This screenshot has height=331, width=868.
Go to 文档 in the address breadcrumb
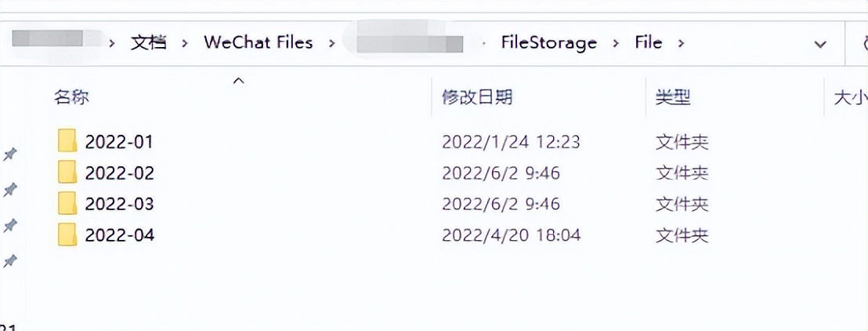point(149,42)
